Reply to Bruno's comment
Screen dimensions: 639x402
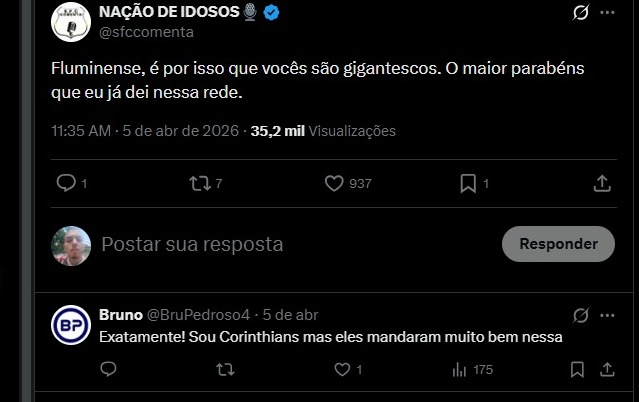point(110,369)
